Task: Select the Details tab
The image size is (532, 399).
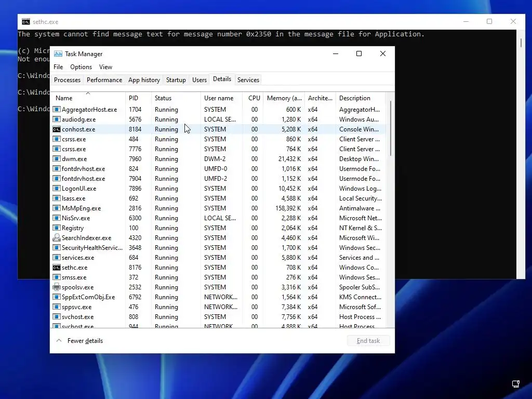Action: pos(222,79)
